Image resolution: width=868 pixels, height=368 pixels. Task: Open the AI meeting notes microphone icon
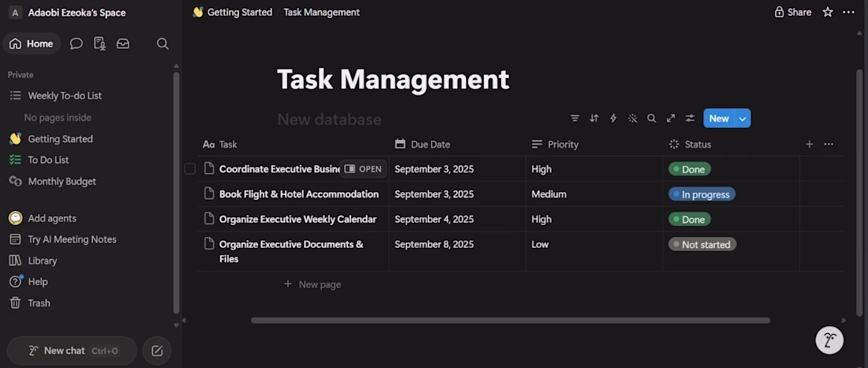click(99, 43)
